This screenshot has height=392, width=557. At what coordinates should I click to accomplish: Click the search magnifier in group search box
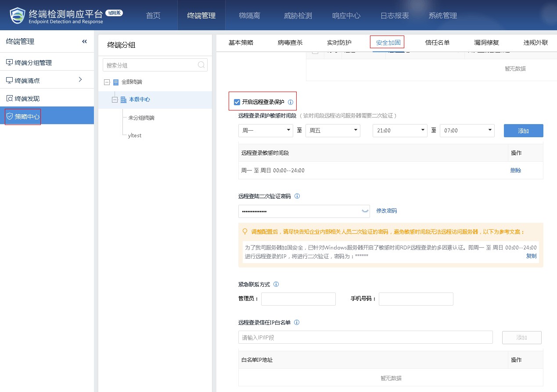pyautogui.click(x=201, y=65)
